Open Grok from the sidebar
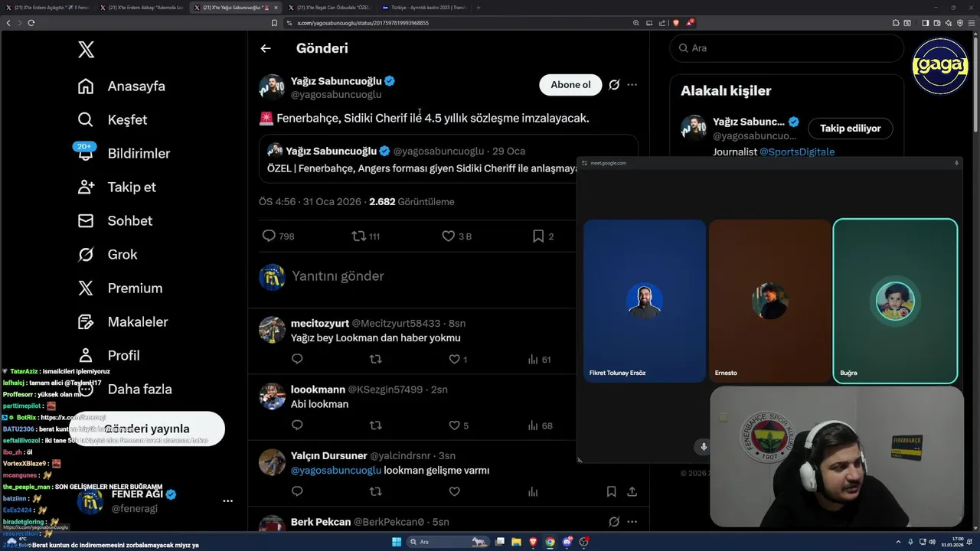980x551 pixels. point(107,255)
